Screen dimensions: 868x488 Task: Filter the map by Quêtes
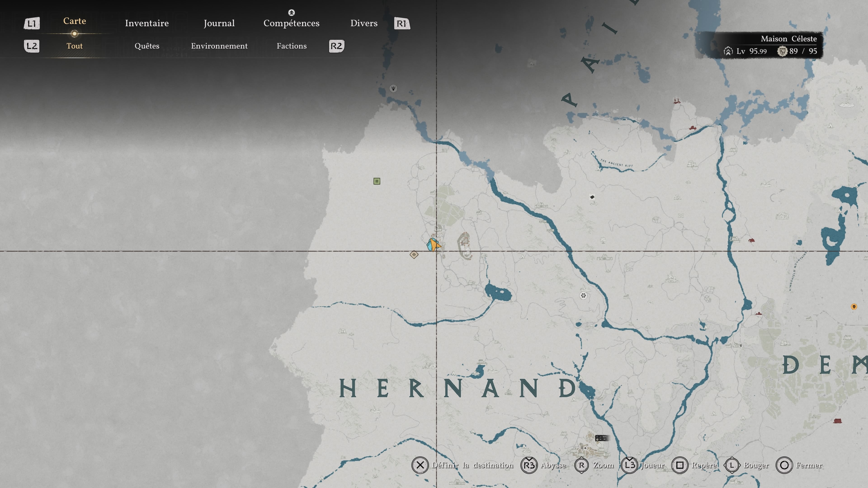[x=147, y=46]
